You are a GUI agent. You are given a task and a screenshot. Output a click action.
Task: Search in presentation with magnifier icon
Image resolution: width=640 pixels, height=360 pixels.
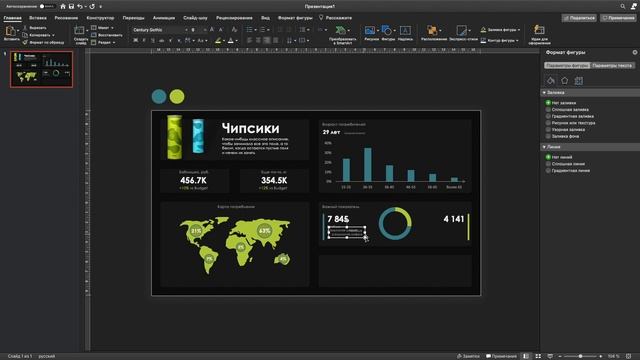tap(622, 7)
